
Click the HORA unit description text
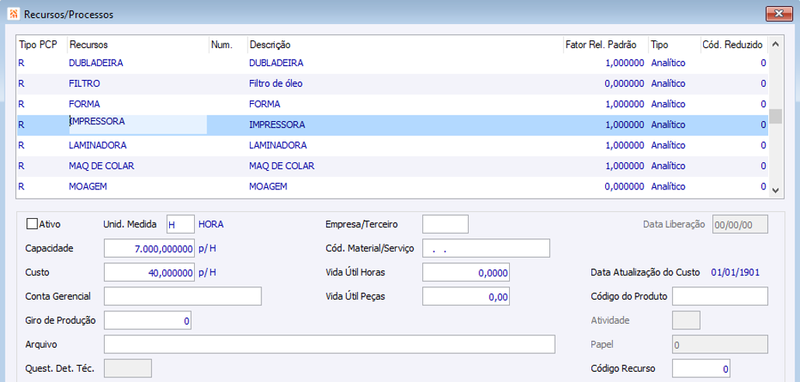[x=211, y=224]
